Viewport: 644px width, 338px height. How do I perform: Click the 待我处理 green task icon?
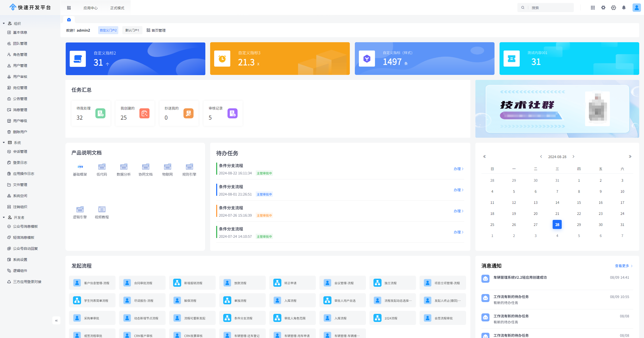(100, 113)
